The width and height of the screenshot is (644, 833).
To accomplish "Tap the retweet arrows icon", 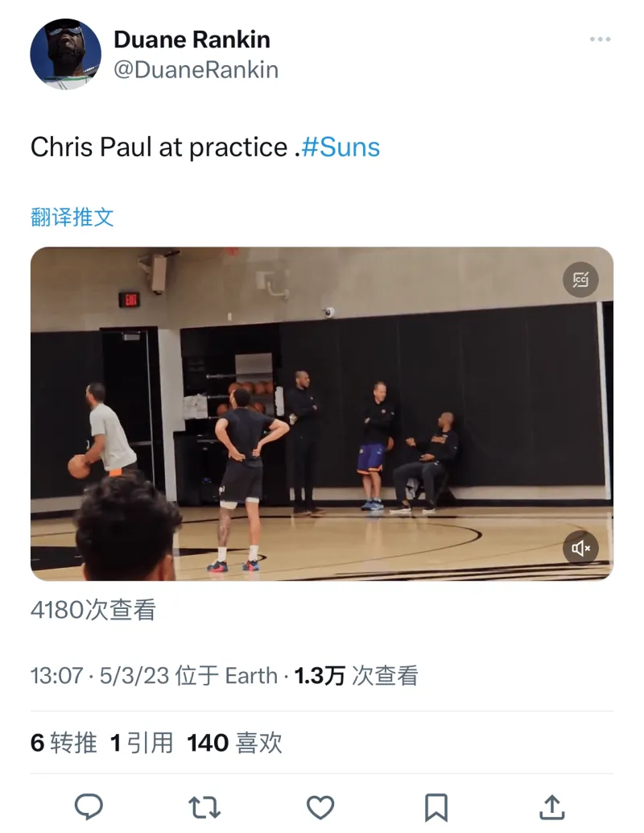I will (x=204, y=807).
